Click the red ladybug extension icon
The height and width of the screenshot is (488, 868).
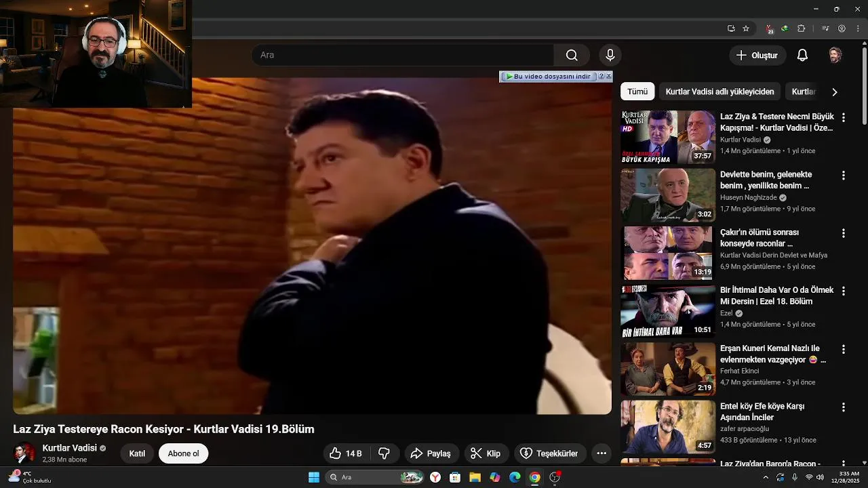[769, 29]
